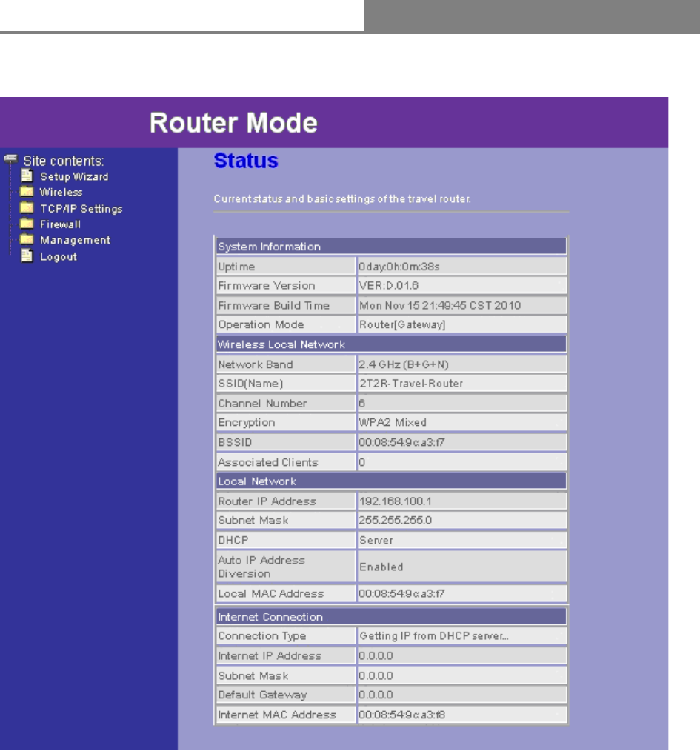The width and height of the screenshot is (700, 751).
Task: Click the SSID(Name) label
Action: pos(250,384)
